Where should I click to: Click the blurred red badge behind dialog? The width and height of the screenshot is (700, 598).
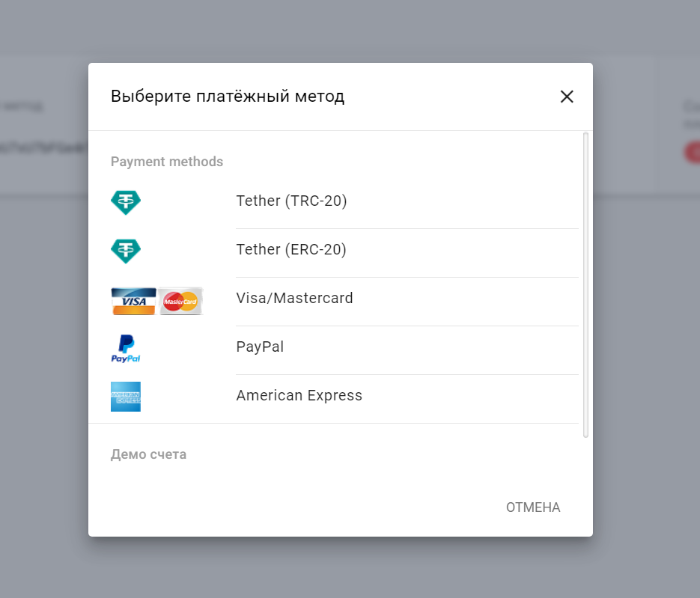tap(693, 153)
